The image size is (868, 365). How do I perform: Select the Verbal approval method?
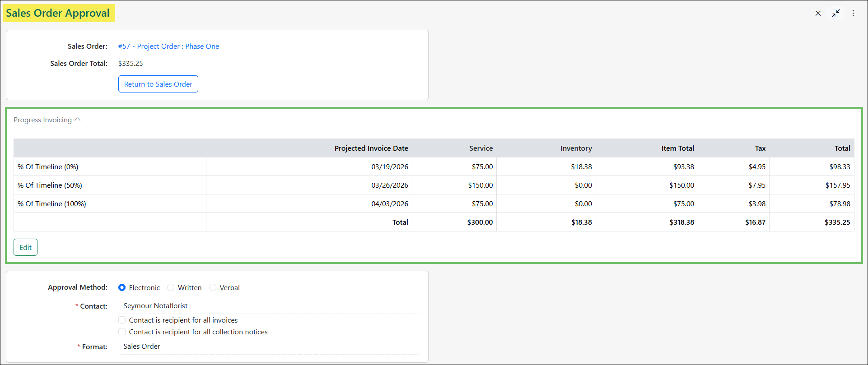click(x=213, y=287)
